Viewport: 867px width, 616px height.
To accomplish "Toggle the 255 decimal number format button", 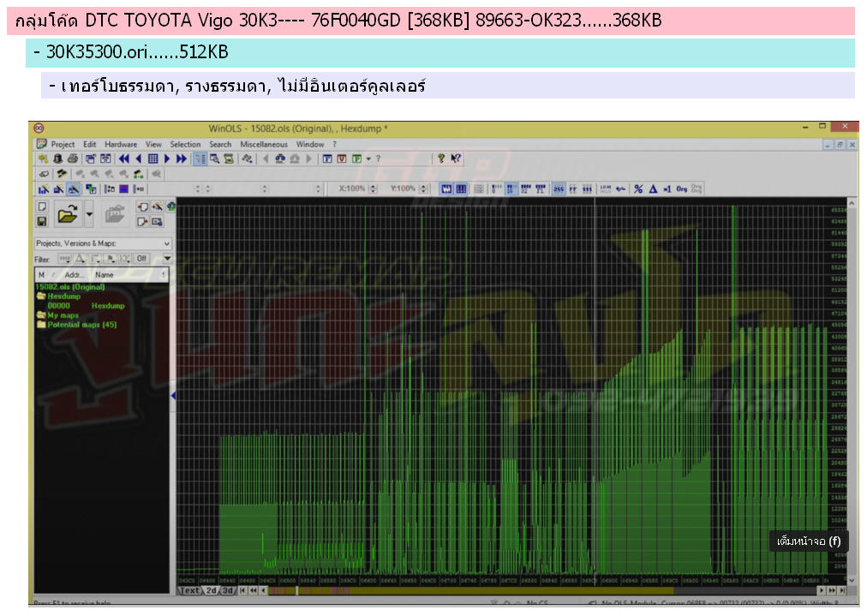I will [559, 189].
